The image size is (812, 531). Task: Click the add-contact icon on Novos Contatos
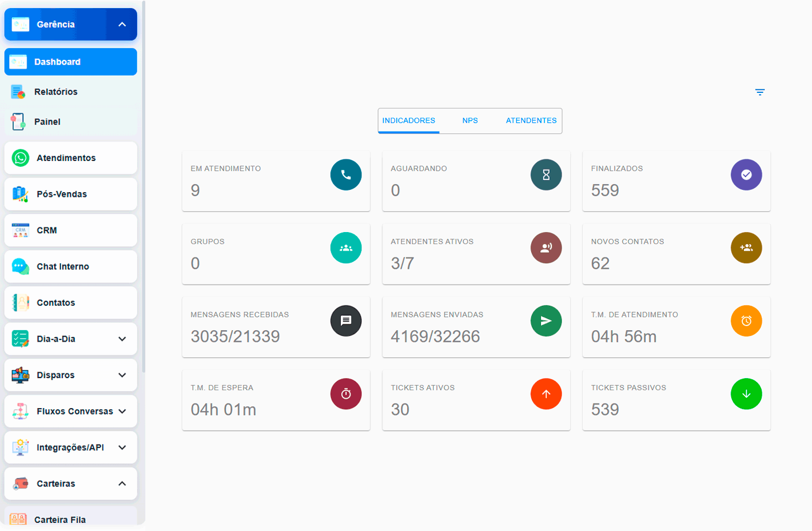tap(746, 248)
